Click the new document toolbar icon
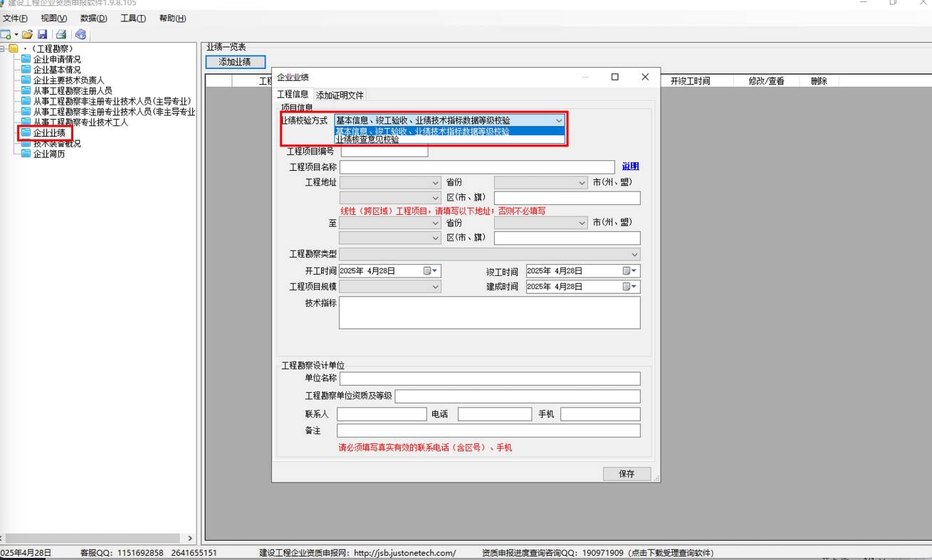 click(6, 34)
